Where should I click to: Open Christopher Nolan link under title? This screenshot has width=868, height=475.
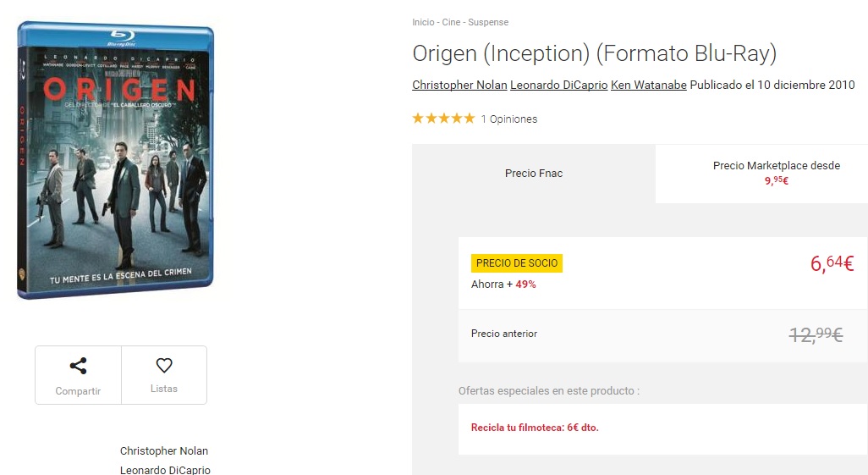459,85
